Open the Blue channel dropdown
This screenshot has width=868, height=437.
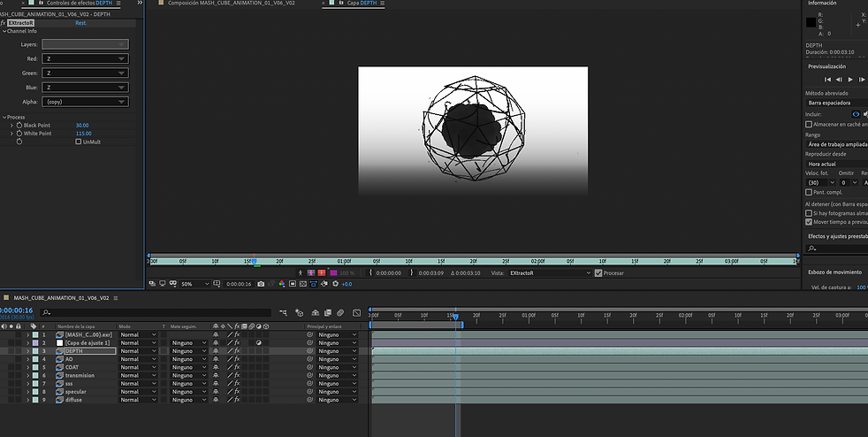(85, 88)
